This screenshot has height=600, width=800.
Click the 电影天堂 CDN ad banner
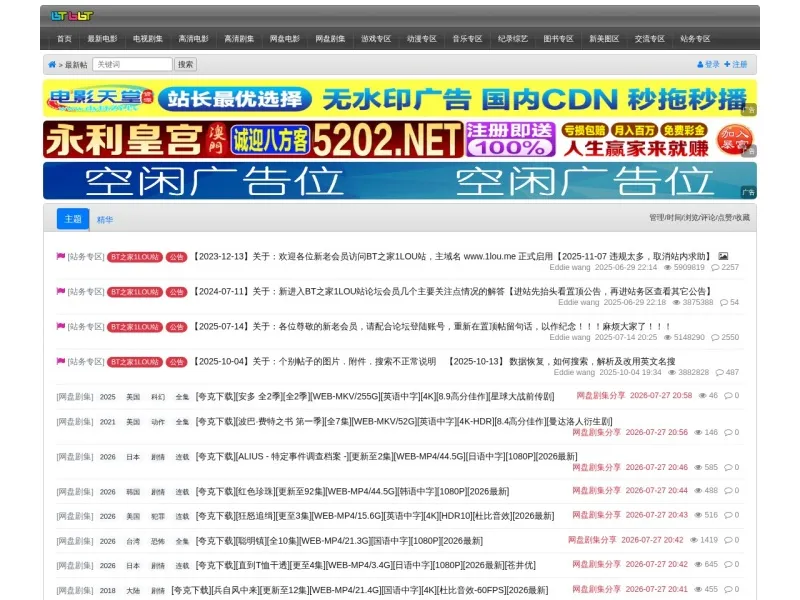(399, 98)
